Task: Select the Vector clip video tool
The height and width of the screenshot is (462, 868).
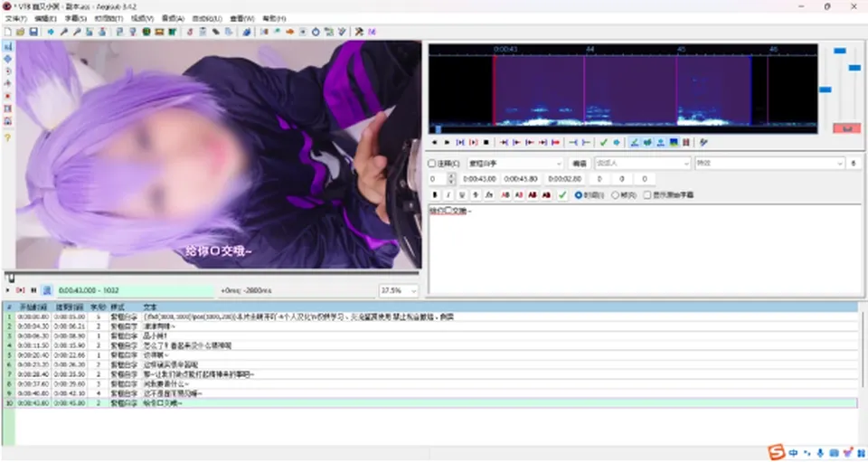Action: pyautogui.click(x=8, y=120)
